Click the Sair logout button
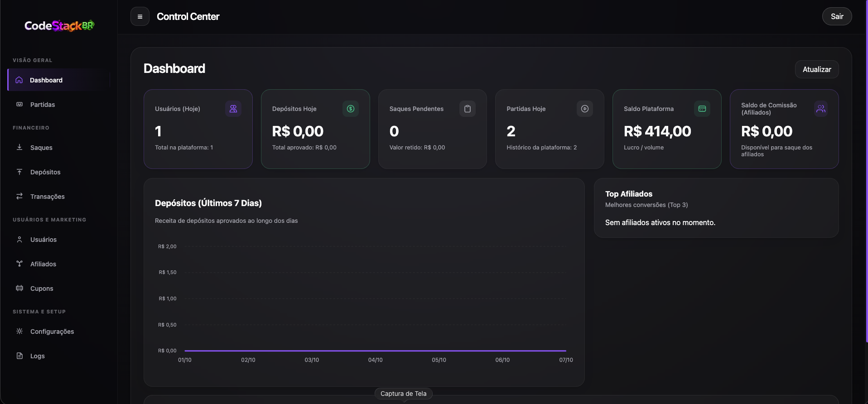Screen dimensions: 868x404 pos(837,16)
